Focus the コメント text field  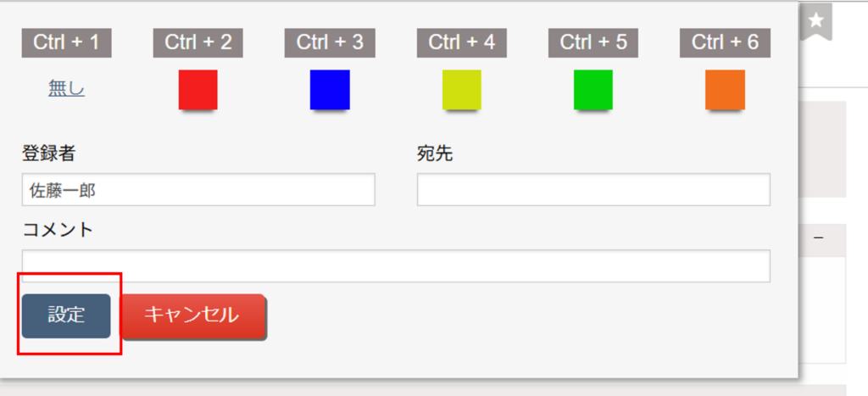point(396,265)
